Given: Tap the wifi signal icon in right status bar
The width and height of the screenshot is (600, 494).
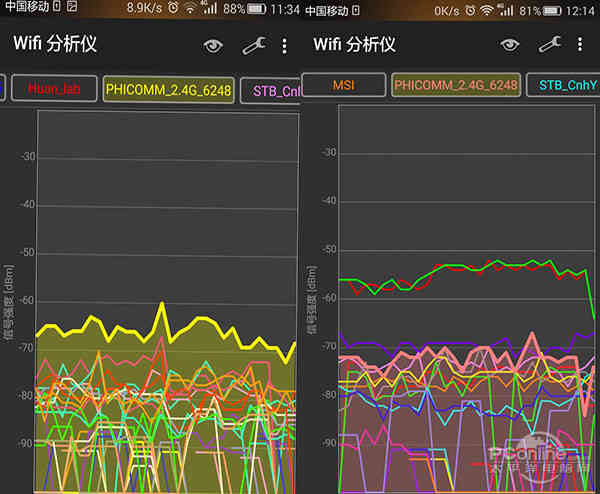Looking at the screenshot, I should [x=486, y=10].
